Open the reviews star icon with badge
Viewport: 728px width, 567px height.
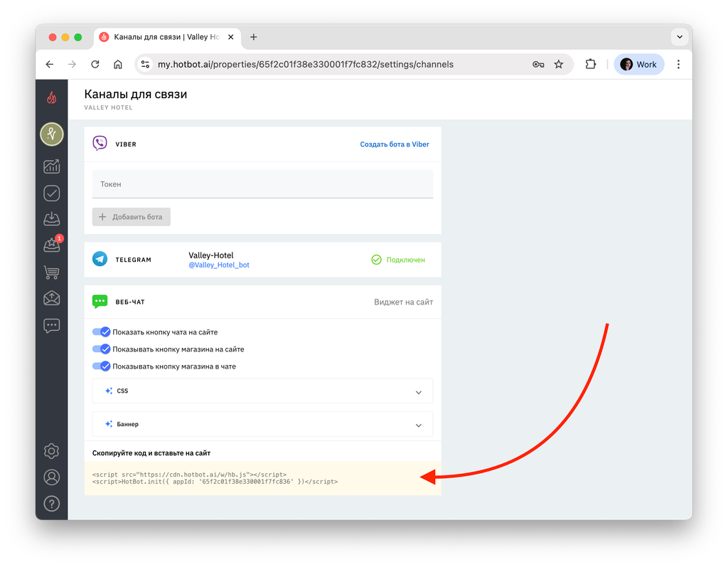tap(53, 245)
